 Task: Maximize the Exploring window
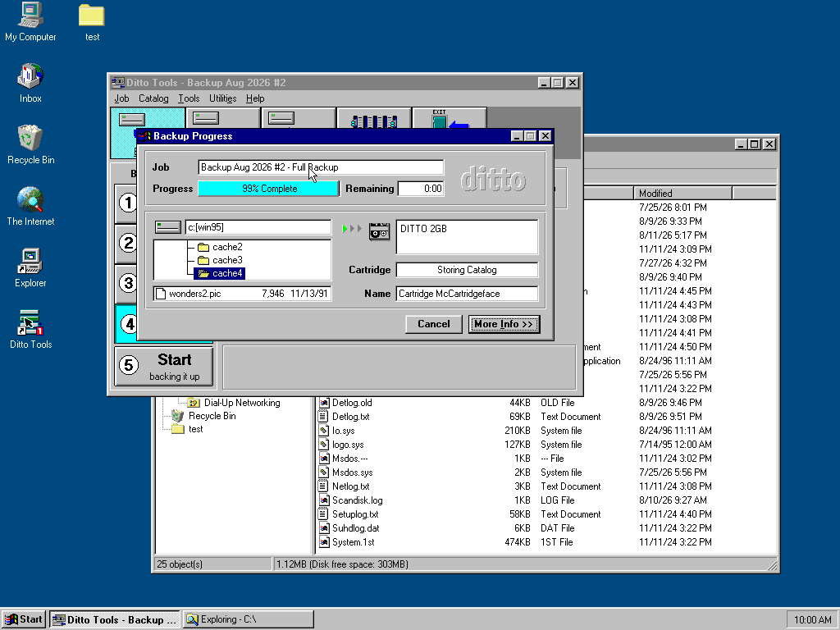754,144
